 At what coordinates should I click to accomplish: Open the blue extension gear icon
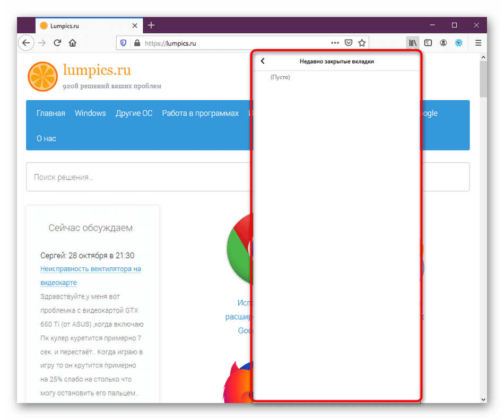(x=459, y=43)
